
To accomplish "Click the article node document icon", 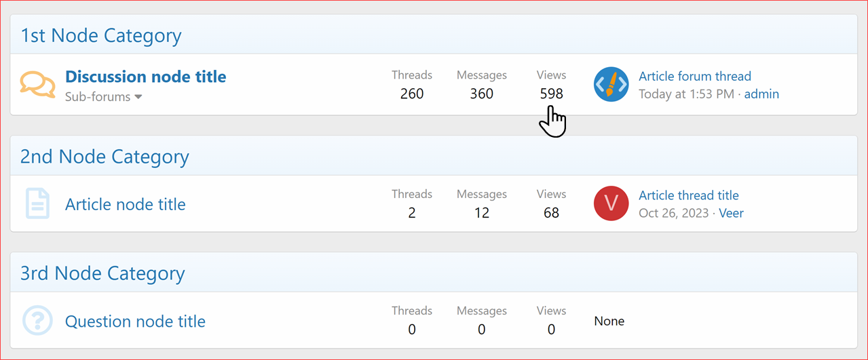I will (37, 204).
